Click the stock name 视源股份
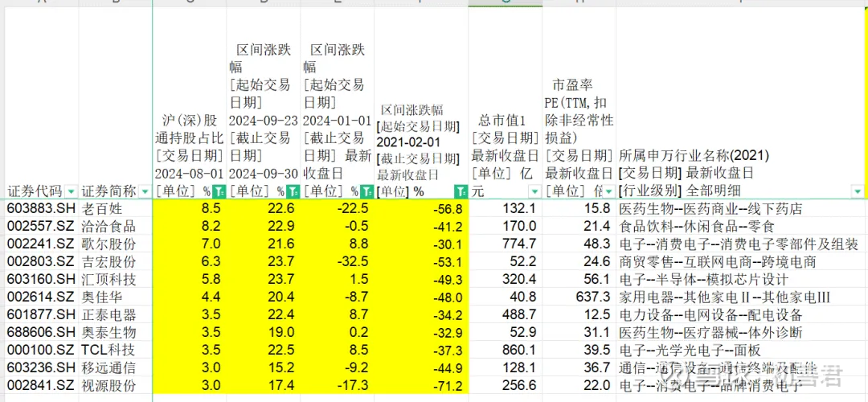Viewport: 868px width, 402px height. click(x=108, y=386)
